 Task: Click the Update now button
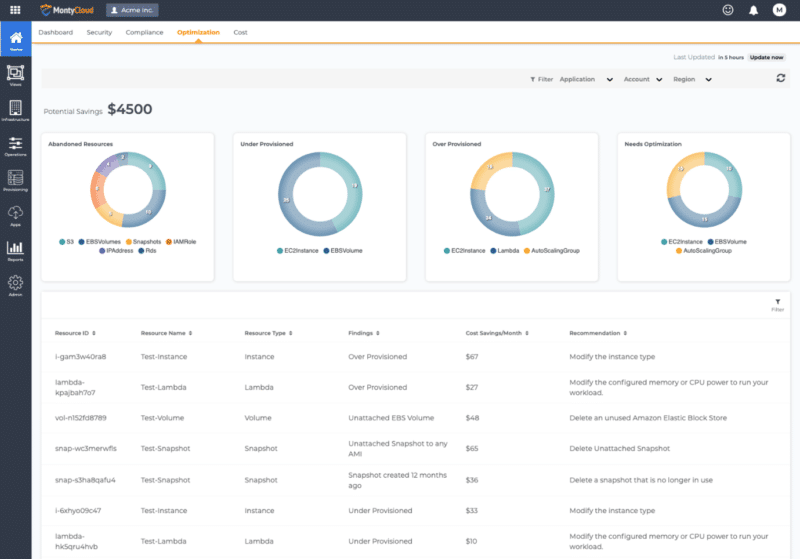(x=766, y=58)
